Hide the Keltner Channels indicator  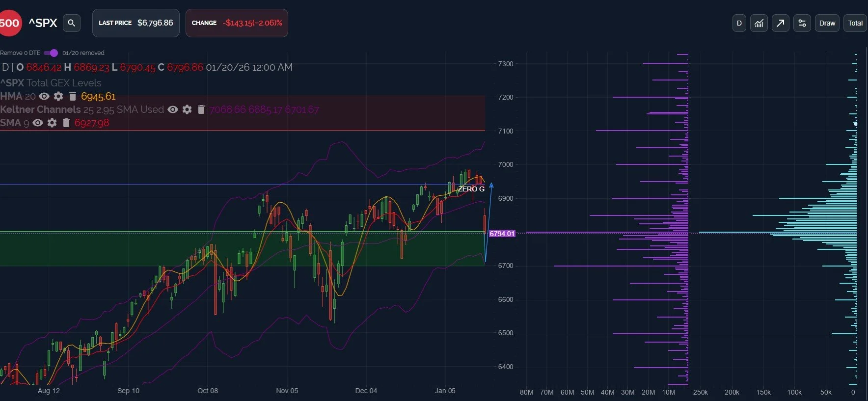[173, 109]
